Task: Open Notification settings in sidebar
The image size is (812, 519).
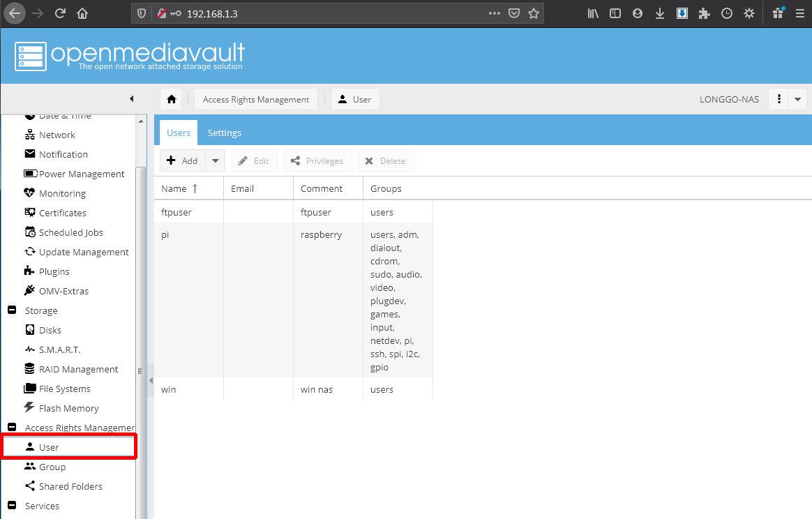Action: point(63,154)
